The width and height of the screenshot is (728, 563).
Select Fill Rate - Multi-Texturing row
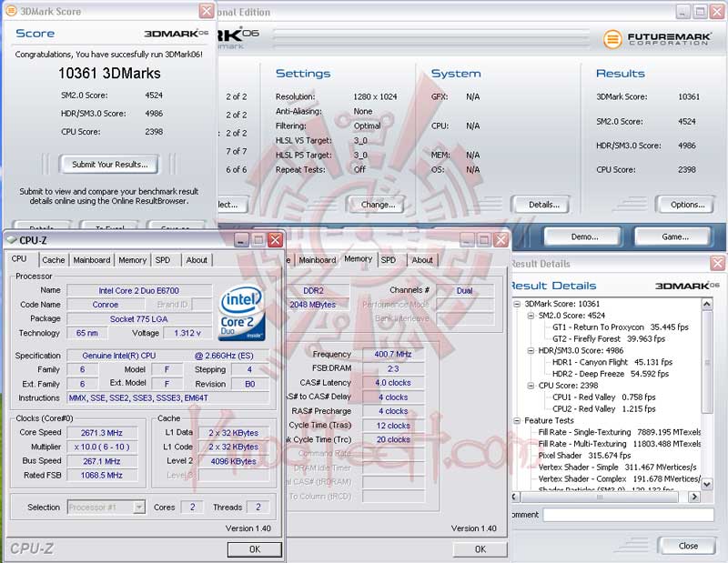pos(620,444)
